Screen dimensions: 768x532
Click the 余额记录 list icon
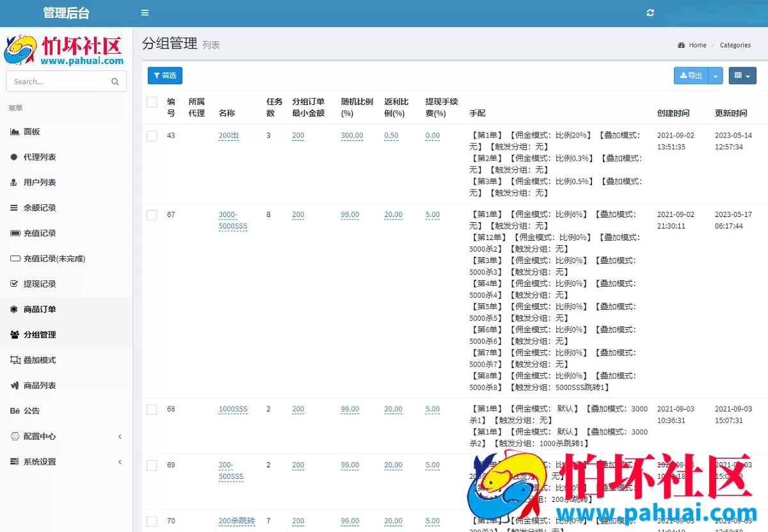[14, 207]
